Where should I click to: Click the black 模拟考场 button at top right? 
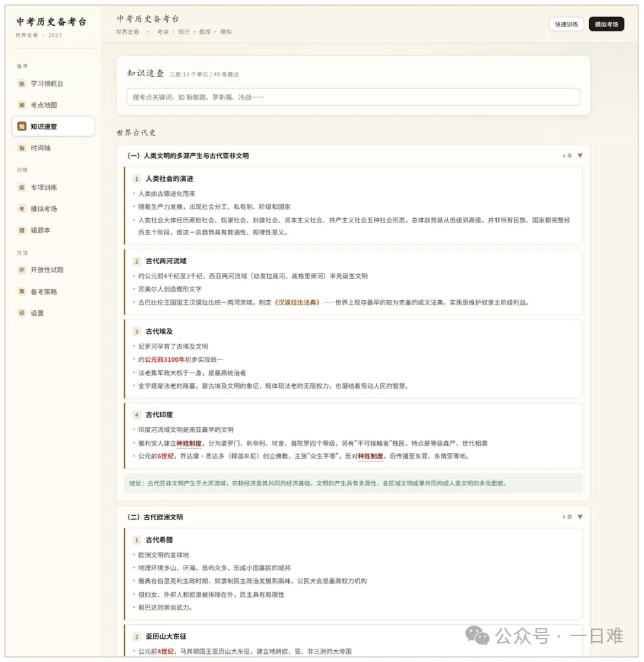point(606,25)
